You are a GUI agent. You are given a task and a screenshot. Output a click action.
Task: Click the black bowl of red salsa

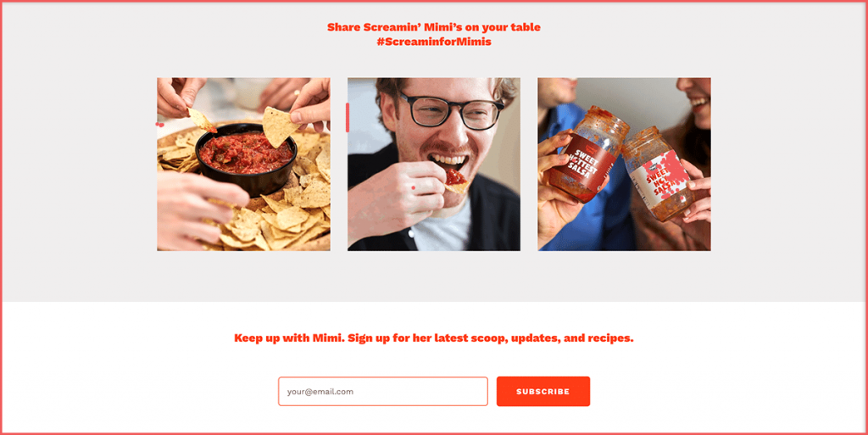coord(246,159)
